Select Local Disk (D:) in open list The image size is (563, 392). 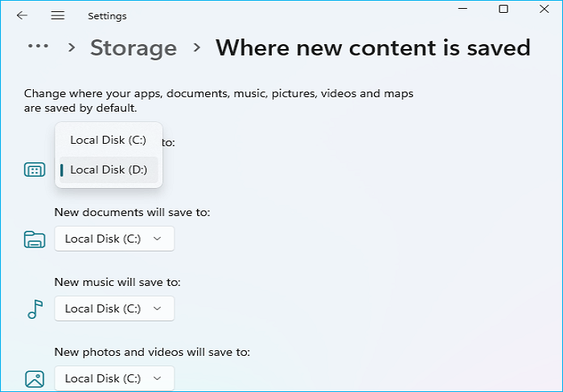tap(108, 169)
